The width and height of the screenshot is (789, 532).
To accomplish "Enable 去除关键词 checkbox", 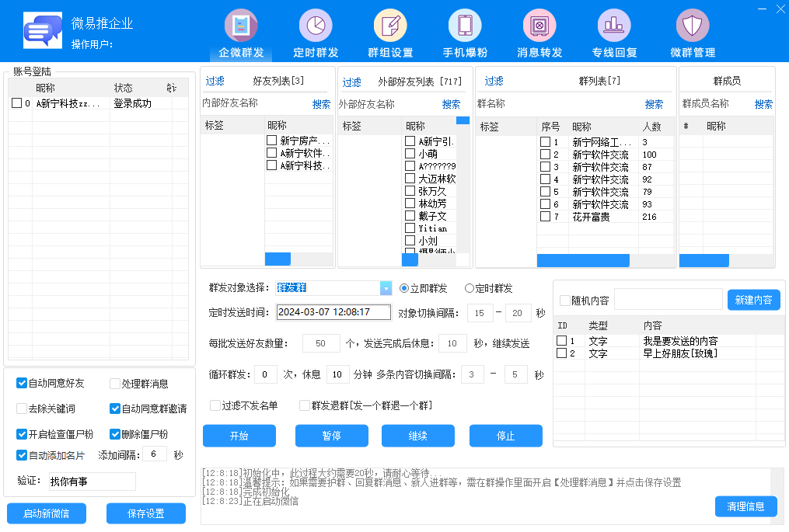I will [x=22, y=409].
